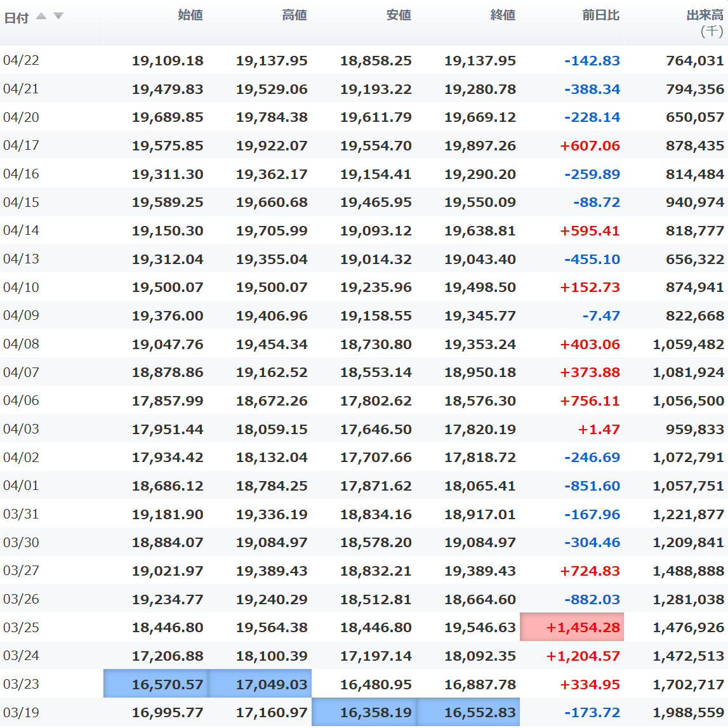
Task: Select high value 19,784.38
Action: tap(272, 117)
